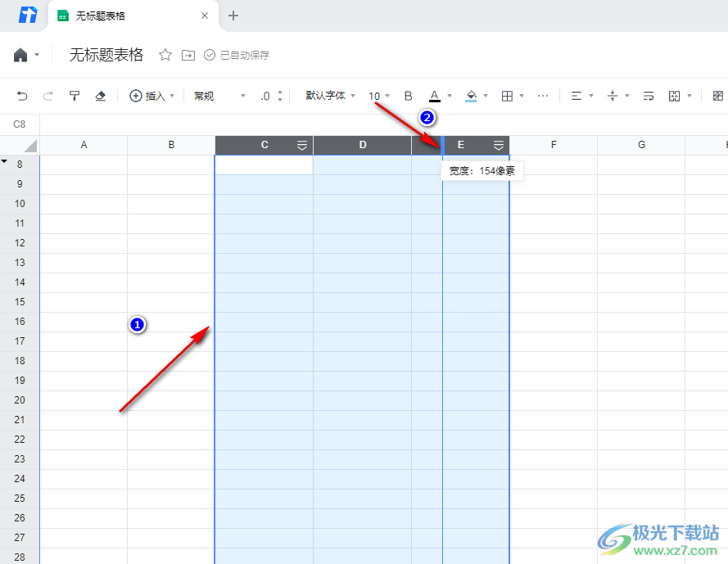Expand the fill color dropdown arrow
Viewport: 728px width, 564px height.
[x=486, y=96]
